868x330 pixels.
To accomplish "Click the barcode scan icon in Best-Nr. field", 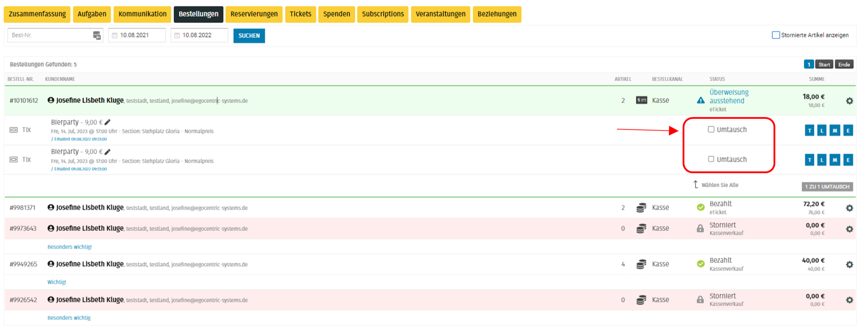I will 97,35.
